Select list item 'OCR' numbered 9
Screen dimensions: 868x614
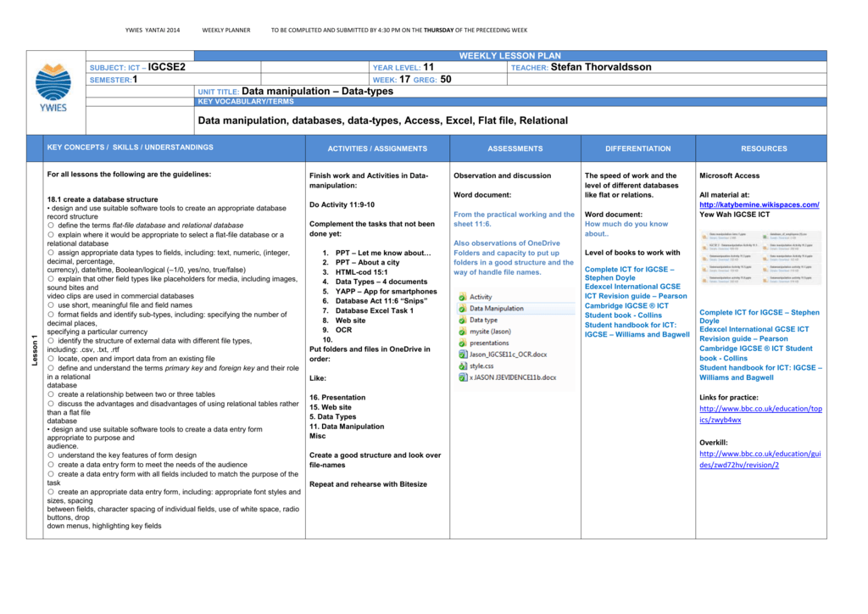[343, 330]
